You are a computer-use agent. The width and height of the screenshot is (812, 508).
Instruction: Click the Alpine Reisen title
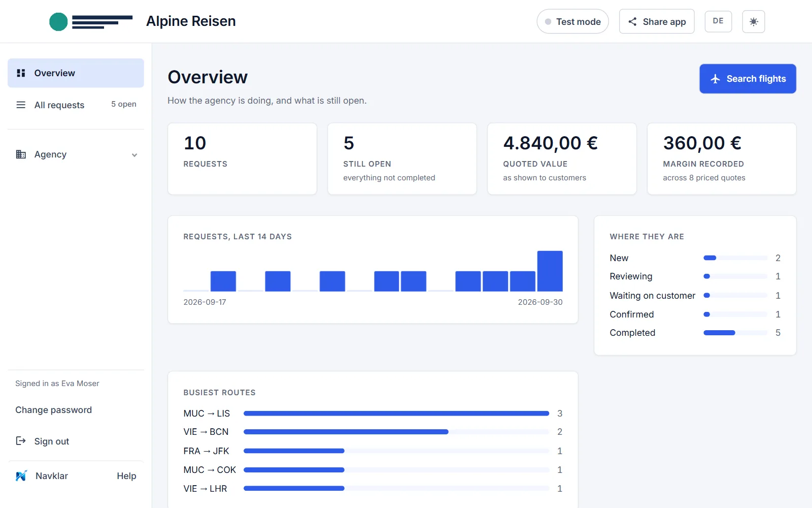pyautogui.click(x=191, y=21)
